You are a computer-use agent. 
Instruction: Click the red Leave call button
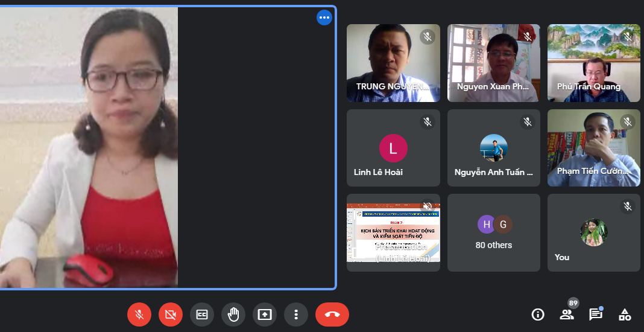coord(332,314)
